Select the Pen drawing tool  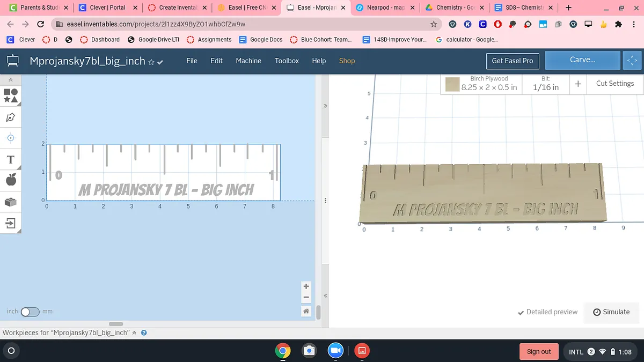point(11,117)
